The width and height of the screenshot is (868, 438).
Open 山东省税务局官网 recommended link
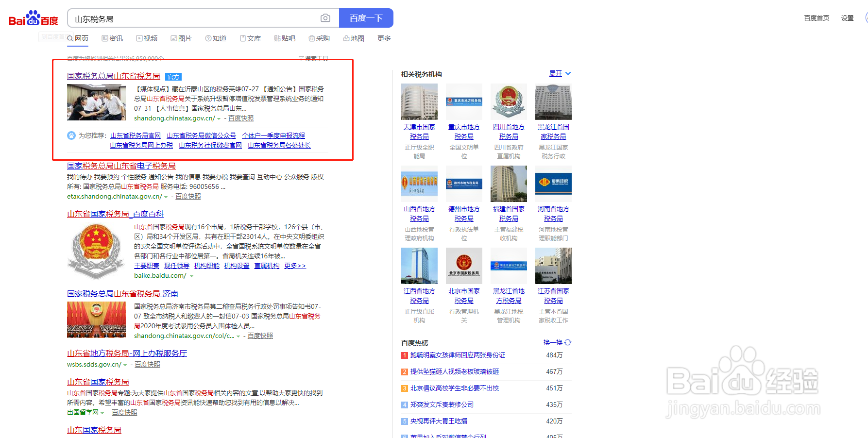click(136, 135)
